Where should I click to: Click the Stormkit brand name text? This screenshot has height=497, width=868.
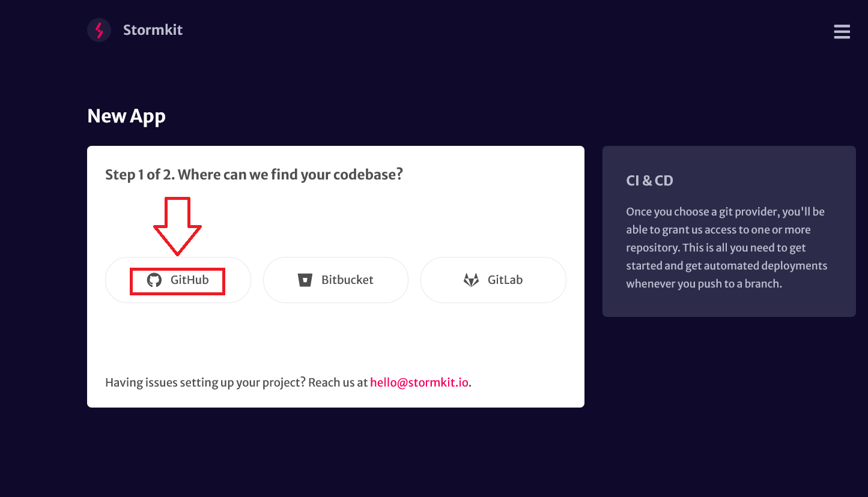click(x=153, y=30)
